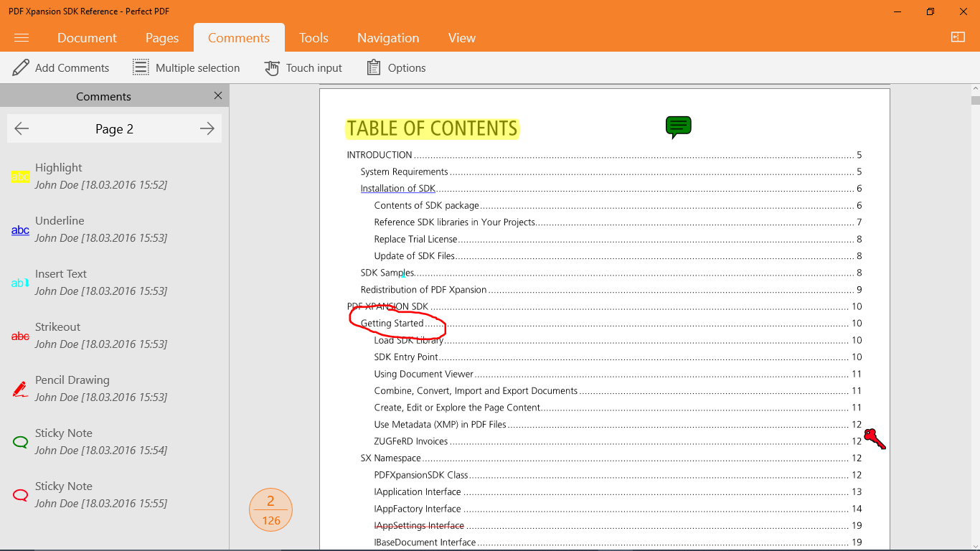Image resolution: width=980 pixels, height=551 pixels.
Task: Close the Comments panel
Action: click(x=218, y=95)
